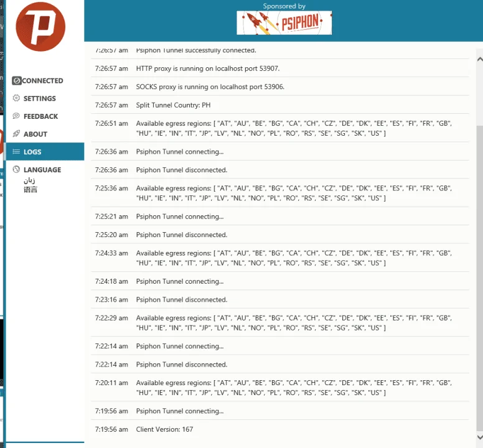Click the Sponsored by label
483x448 pixels.
click(284, 6)
